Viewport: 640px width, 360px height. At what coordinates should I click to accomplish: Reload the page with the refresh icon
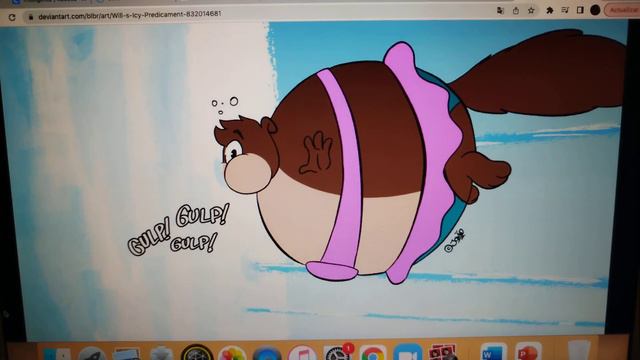pos(12,17)
